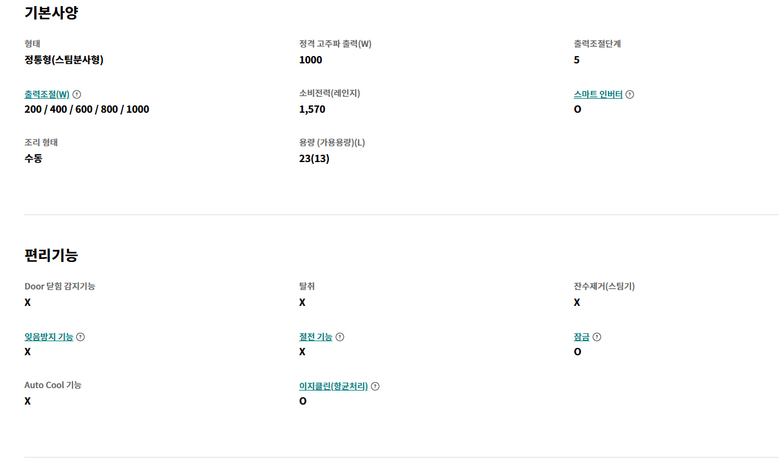
Task: Follow the 스마트 인버터 link
Action: pyautogui.click(x=598, y=94)
